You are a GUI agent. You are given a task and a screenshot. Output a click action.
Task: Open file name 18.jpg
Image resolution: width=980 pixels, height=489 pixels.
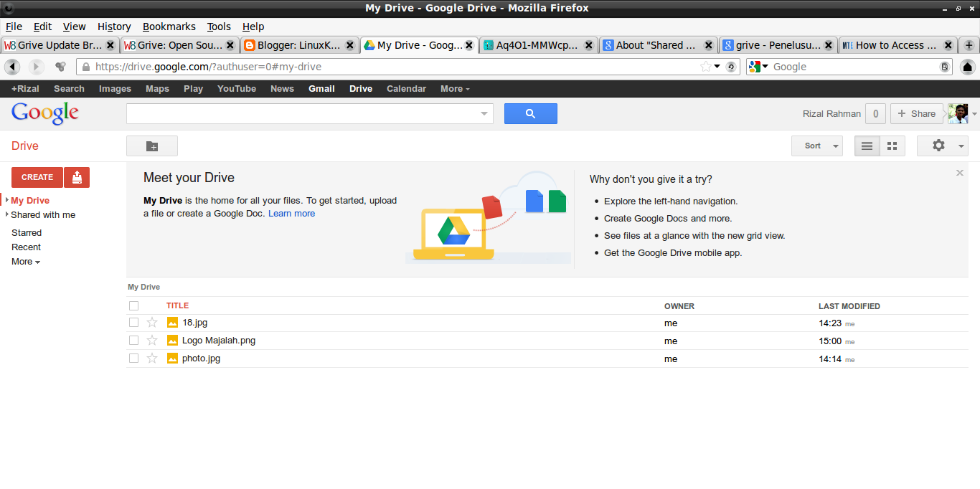coord(194,323)
